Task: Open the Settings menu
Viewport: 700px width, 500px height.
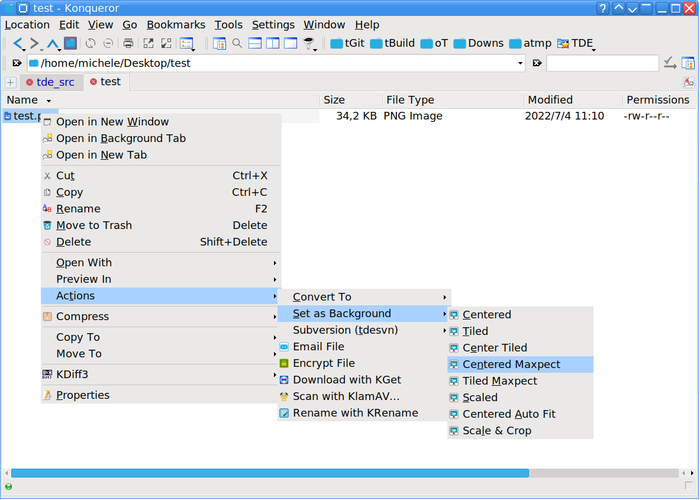Action: (x=273, y=25)
